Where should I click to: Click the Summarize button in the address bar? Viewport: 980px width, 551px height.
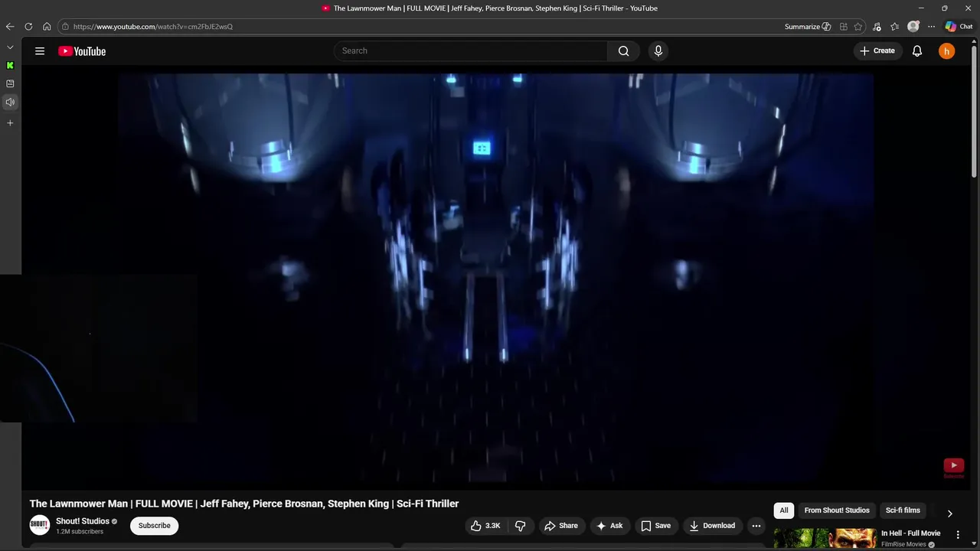(808, 26)
